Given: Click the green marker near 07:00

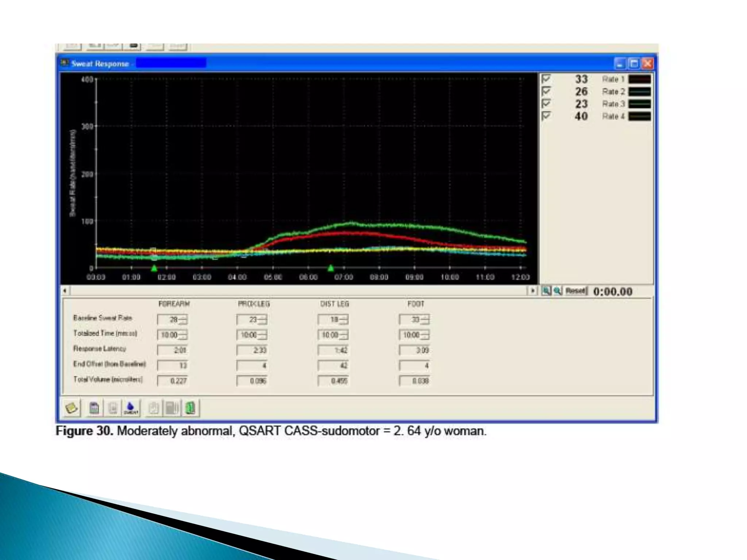Looking at the screenshot, I should (x=331, y=268).
